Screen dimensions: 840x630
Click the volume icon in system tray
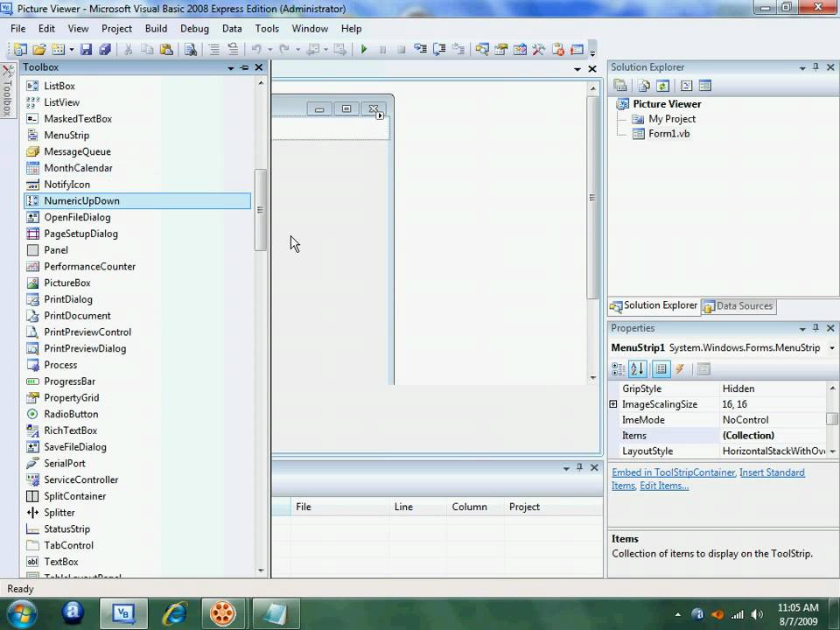[757, 614]
